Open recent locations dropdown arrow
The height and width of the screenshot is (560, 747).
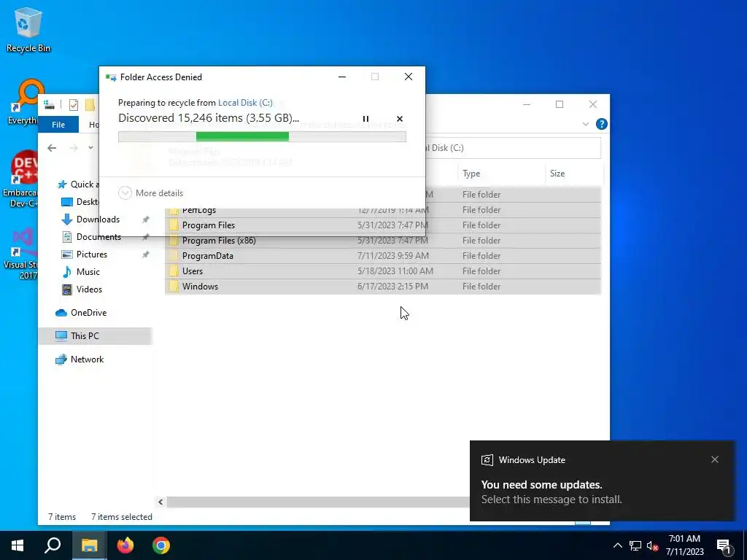click(x=90, y=147)
